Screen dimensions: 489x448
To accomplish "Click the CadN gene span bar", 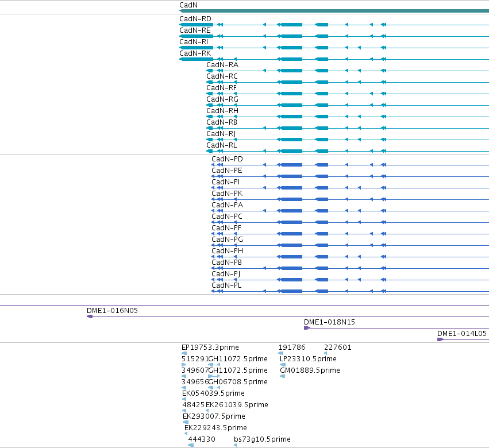I will (334, 11).
